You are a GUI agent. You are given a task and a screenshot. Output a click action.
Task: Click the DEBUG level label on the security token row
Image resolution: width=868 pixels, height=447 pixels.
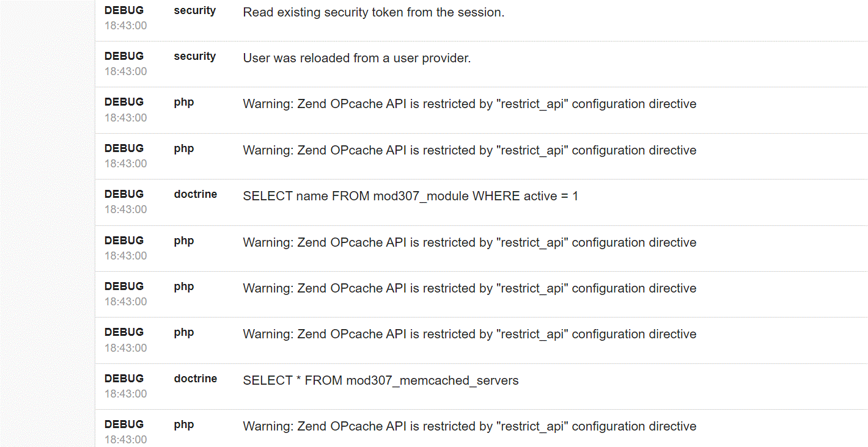click(x=124, y=10)
